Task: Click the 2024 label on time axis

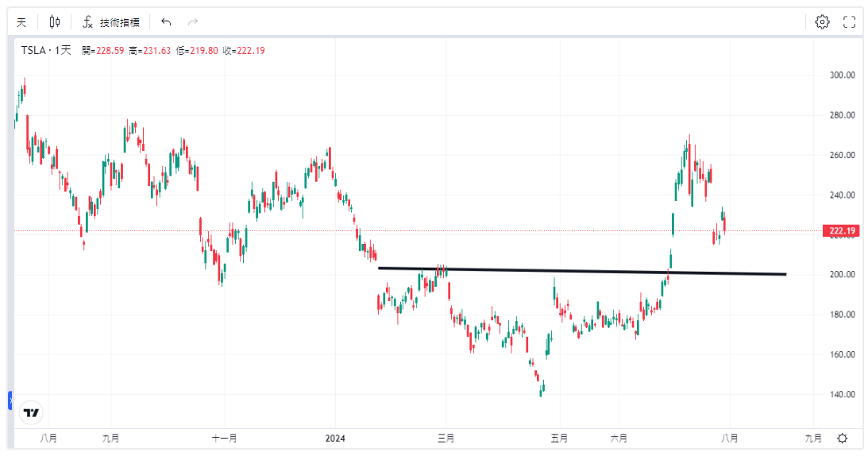Action: pos(335,438)
